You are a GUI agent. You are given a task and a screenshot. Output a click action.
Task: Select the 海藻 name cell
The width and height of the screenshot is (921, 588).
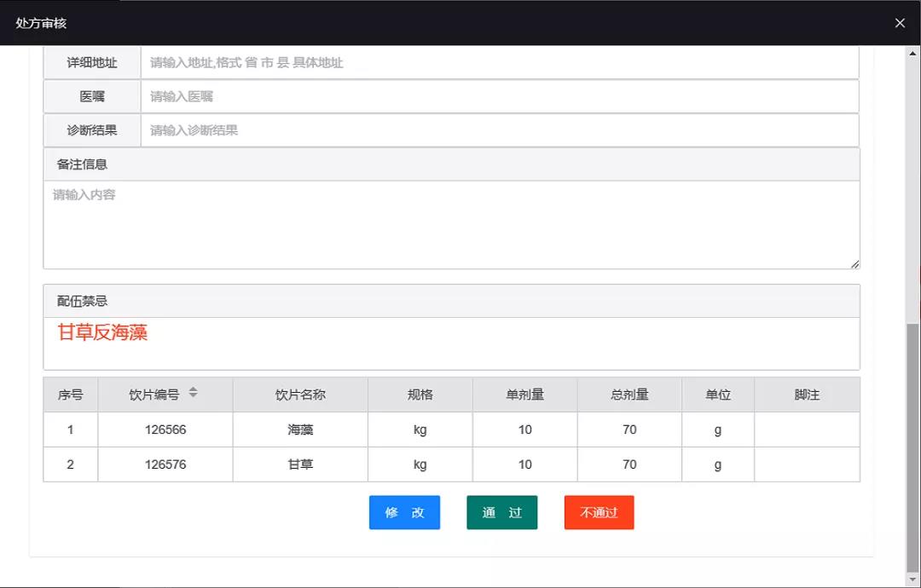coord(300,429)
